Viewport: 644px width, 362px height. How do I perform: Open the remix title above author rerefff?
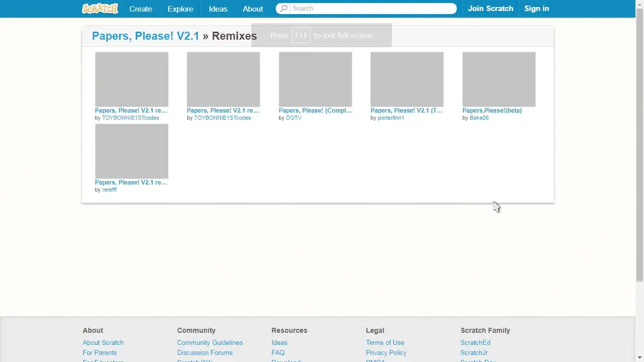pyautogui.click(x=131, y=183)
